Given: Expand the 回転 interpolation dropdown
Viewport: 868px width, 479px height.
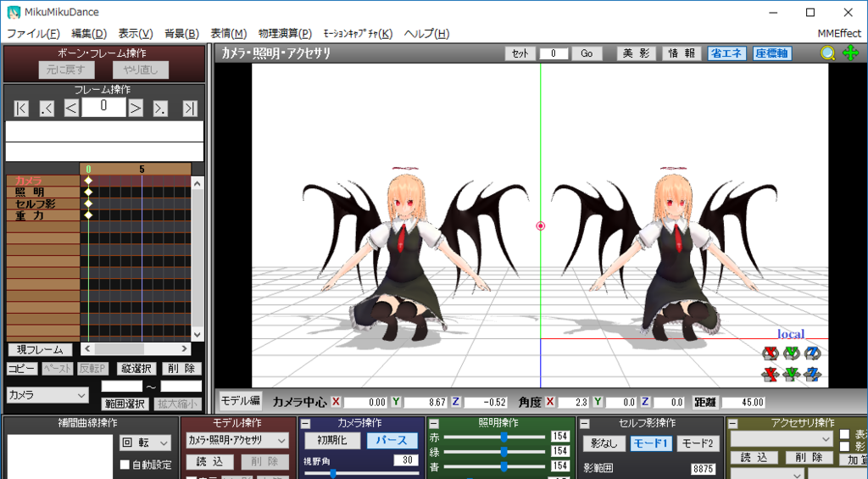Looking at the screenshot, I should 145,443.
